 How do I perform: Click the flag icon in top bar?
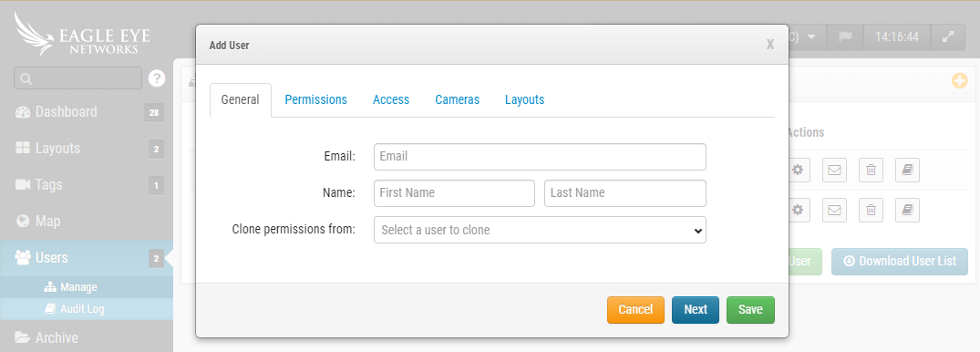[845, 36]
